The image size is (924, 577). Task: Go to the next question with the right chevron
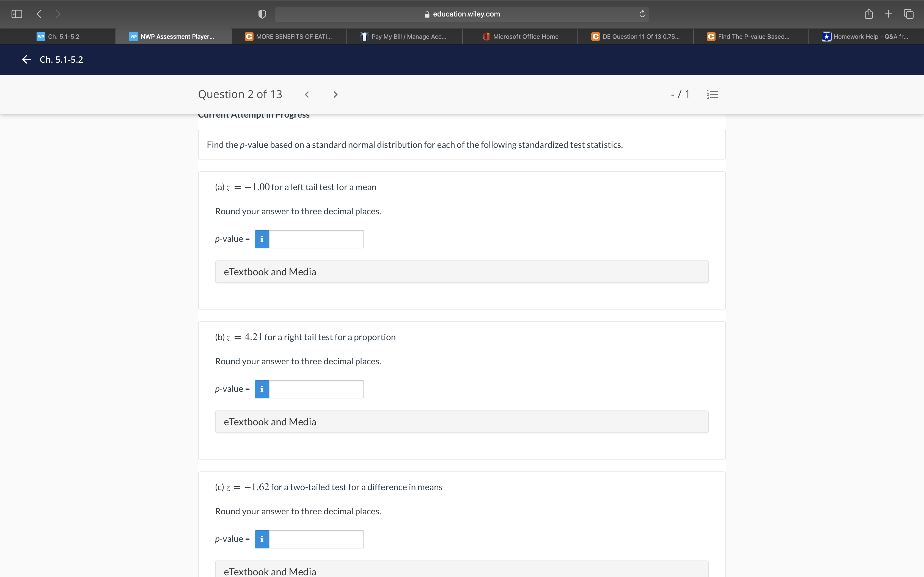(335, 94)
